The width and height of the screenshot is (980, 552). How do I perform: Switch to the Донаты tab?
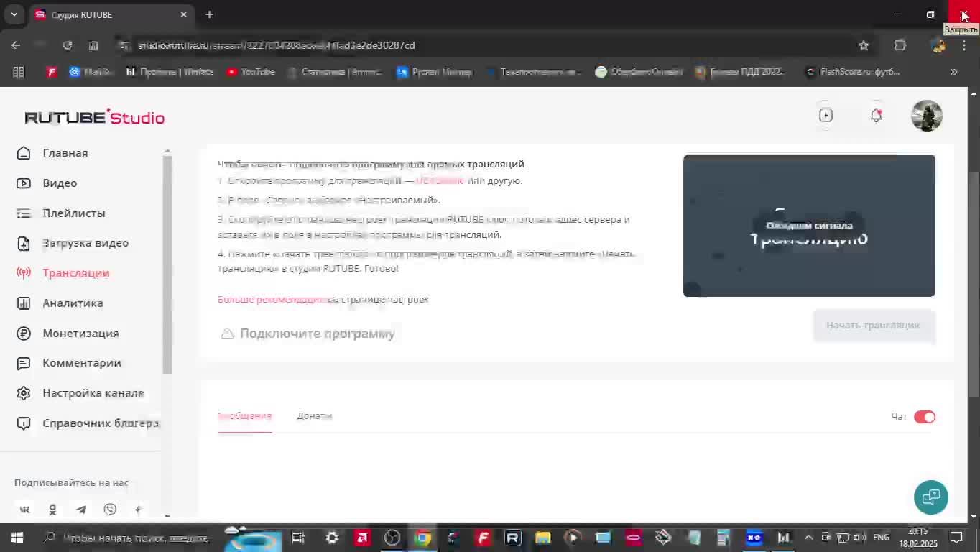315,416
